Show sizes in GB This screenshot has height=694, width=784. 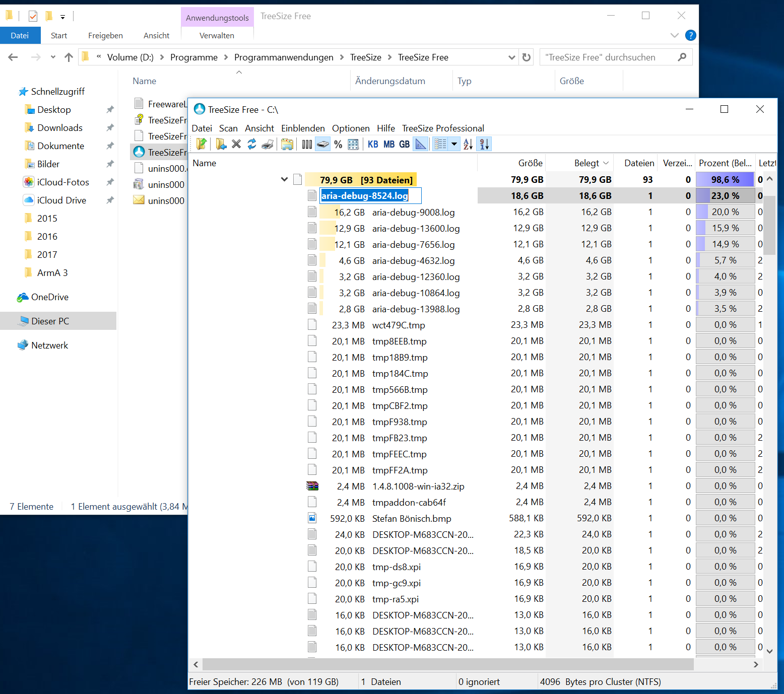tap(405, 144)
